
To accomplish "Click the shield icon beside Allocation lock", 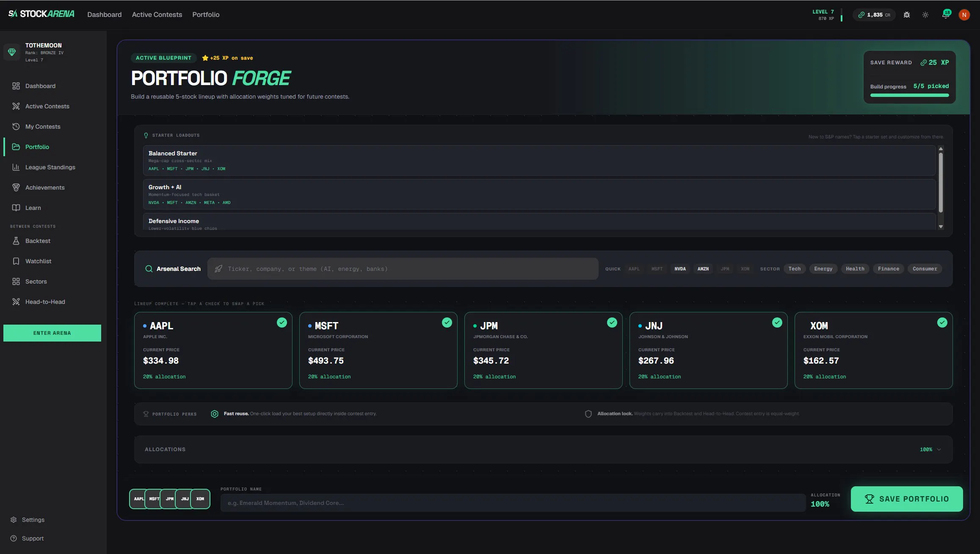I will [x=588, y=414].
